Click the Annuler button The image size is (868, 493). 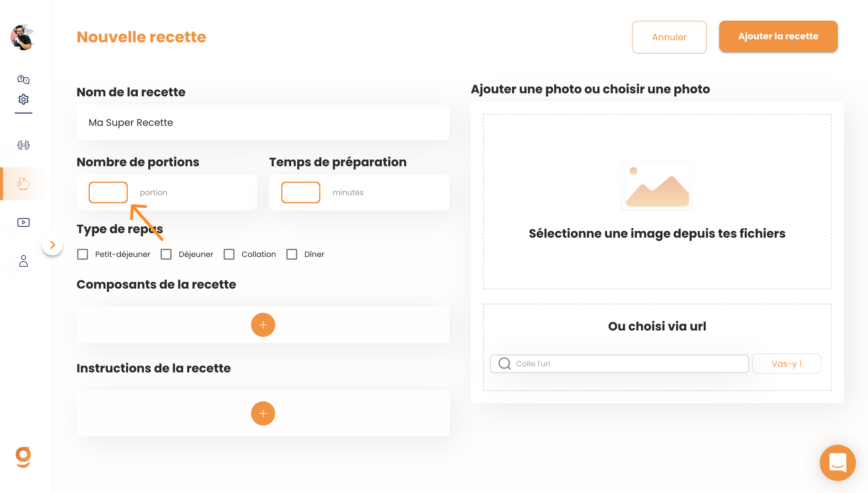669,37
